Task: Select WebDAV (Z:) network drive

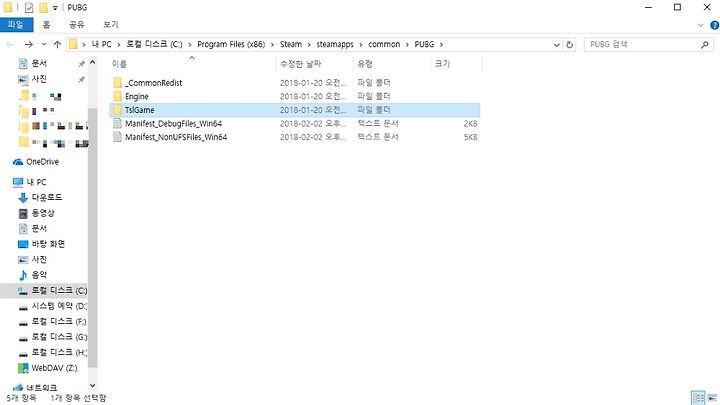Action: [54, 368]
